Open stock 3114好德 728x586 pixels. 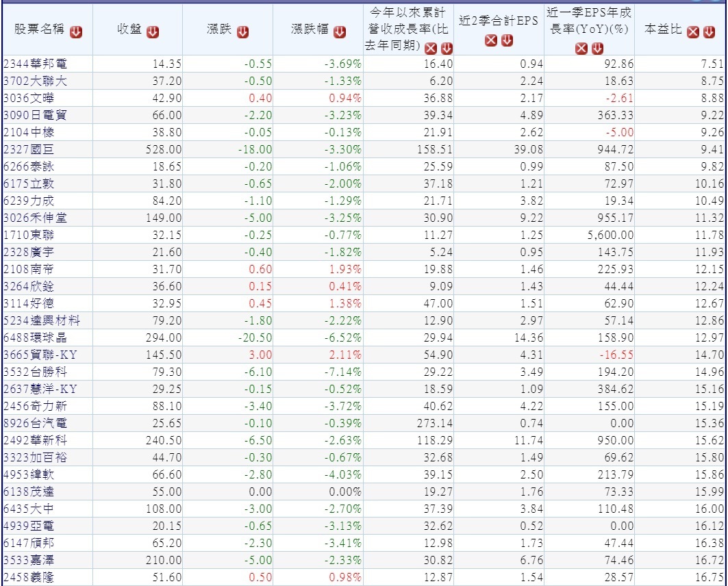pos(29,303)
